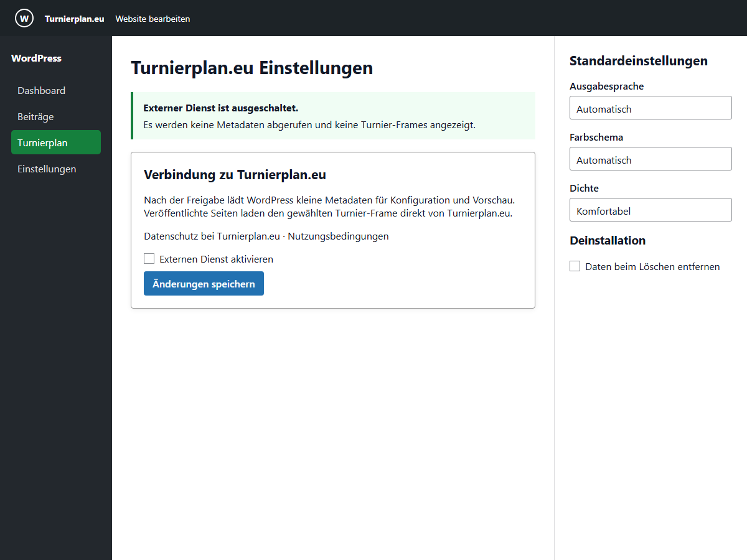Enable Externen Dienst aktivieren checkbox

tap(149, 259)
